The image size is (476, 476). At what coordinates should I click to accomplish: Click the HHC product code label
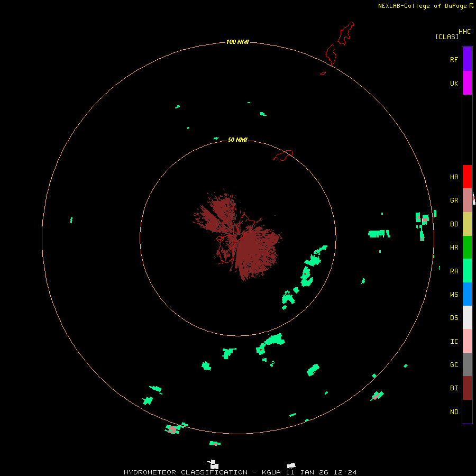coord(465,32)
